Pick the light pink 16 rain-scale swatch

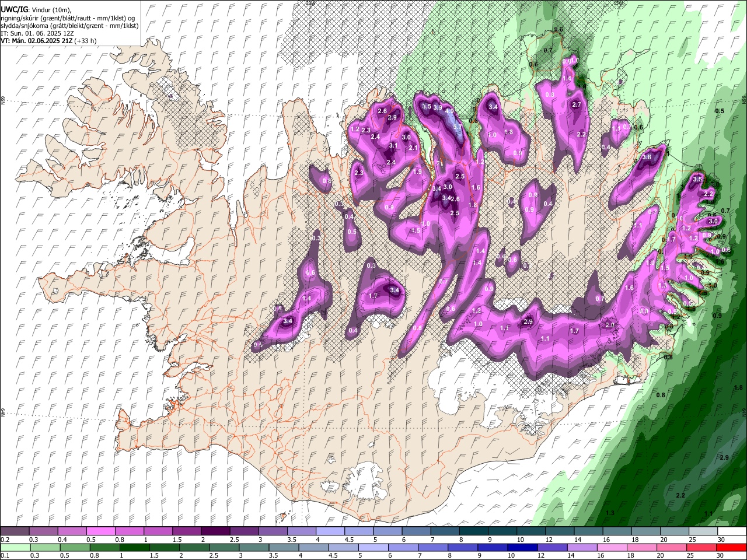click(612, 547)
